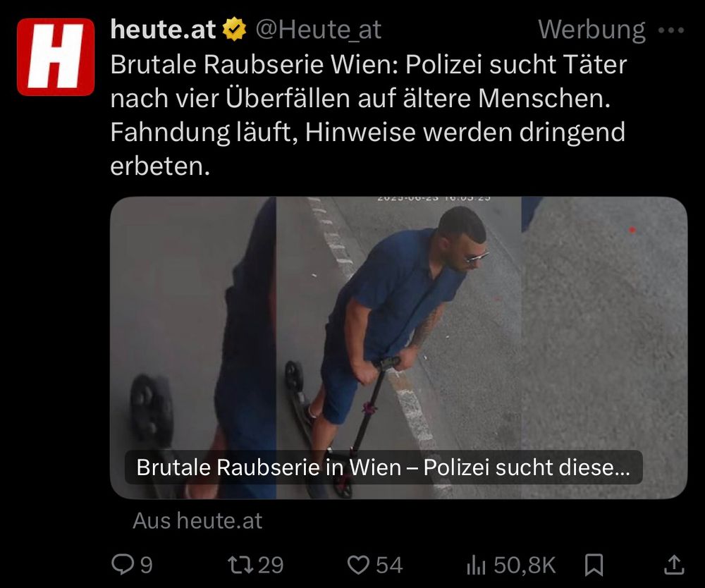Viewport: 705px width, 588px height.
Task: Click the reply speech bubble icon
Action: pos(122,565)
